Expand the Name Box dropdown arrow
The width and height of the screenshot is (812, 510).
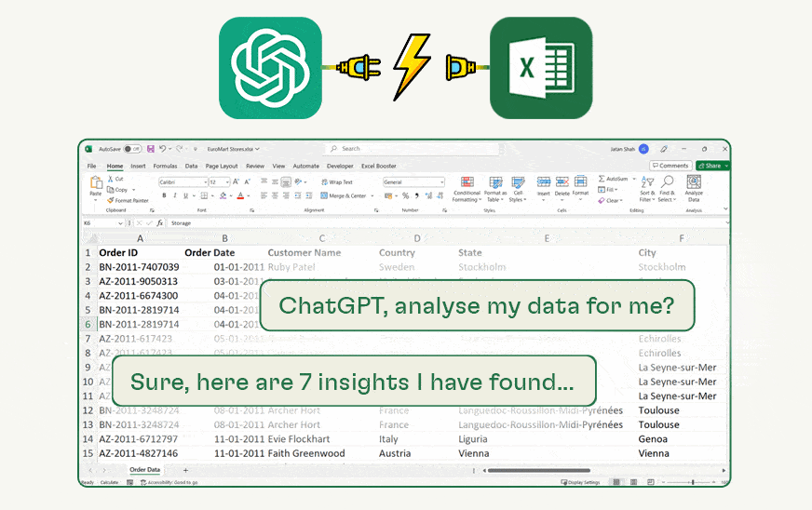[121, 223]
